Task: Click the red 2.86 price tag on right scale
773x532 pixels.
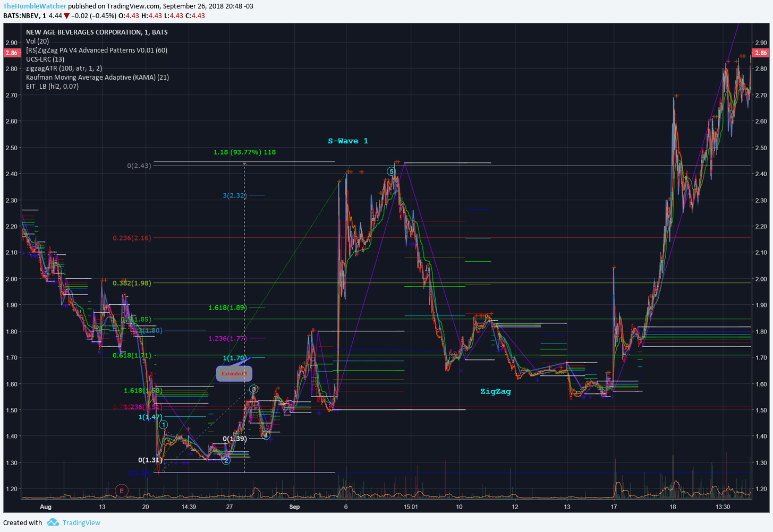Action: (x=761, y=53)
